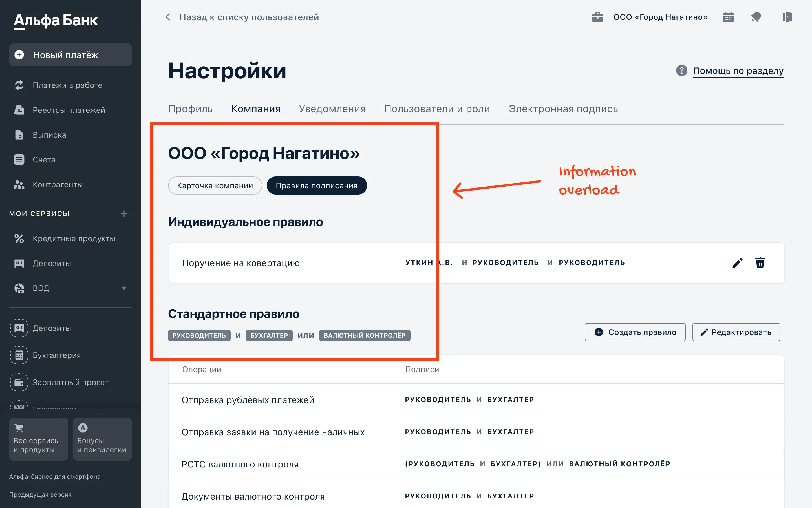The height and width of the screenshot is (508, 812).
Task: Click the question mark help icon
Action: click(681, 70)
